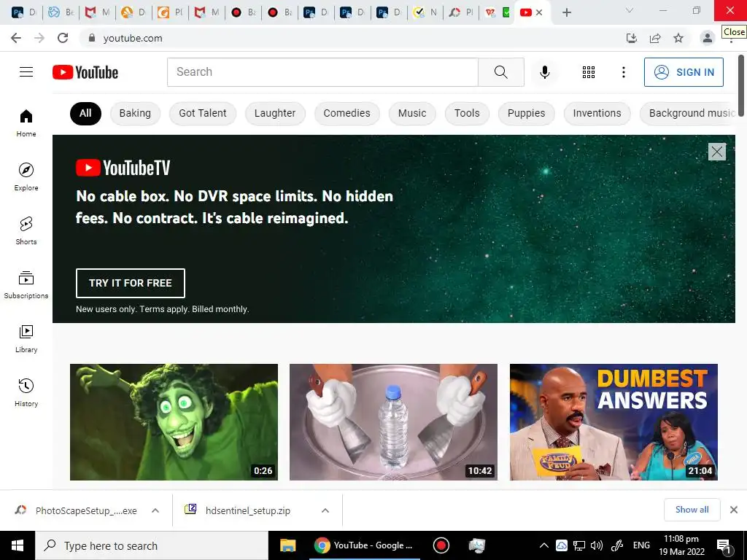
Task: Click the taskbar search box
Action: pyautogui.click(x=152, y=545)
